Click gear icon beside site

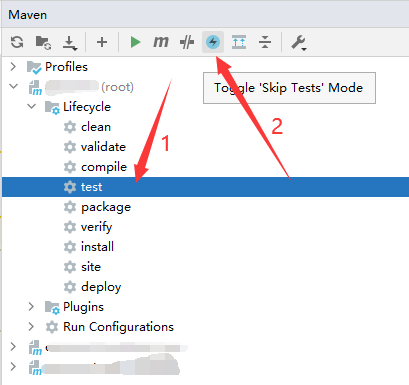70,267
